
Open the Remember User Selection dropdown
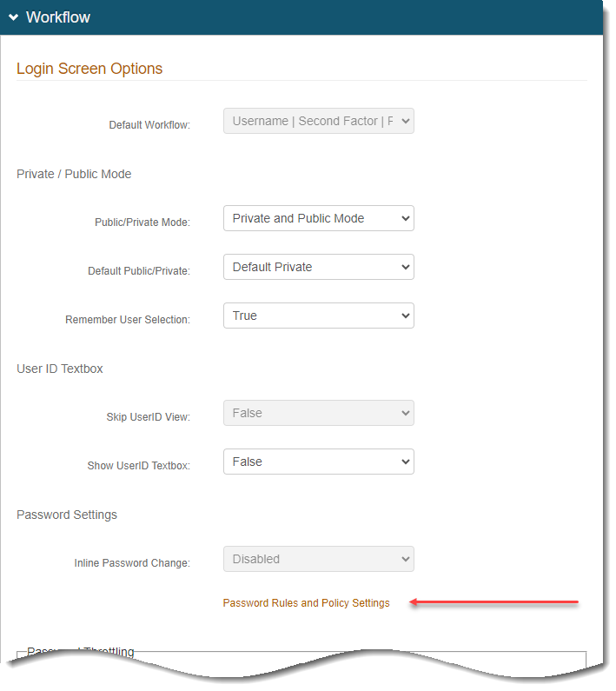(x=318, y=316)
